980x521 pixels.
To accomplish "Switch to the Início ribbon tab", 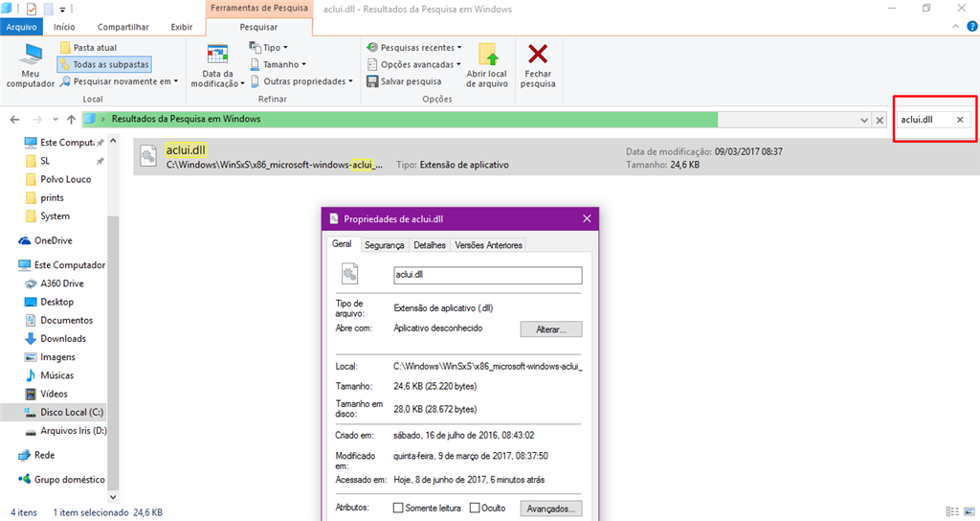I will click(x=64, y=27).
